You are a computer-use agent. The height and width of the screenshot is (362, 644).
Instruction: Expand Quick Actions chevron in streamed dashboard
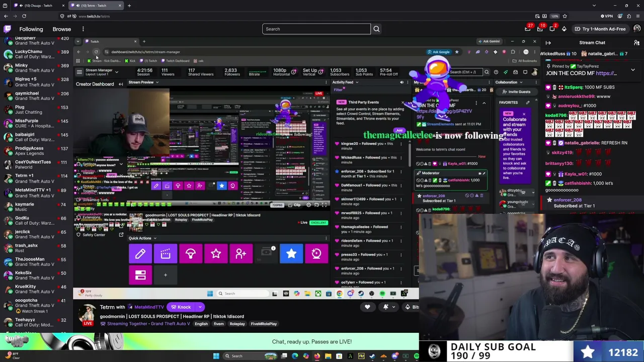[x=155, y=238]
